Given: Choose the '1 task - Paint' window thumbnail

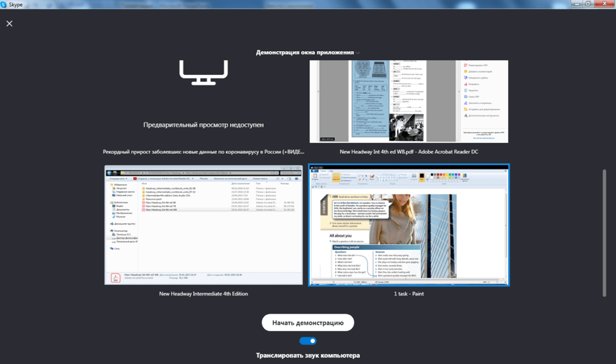Looking at the screenshot, I should (x=409, y=225).
